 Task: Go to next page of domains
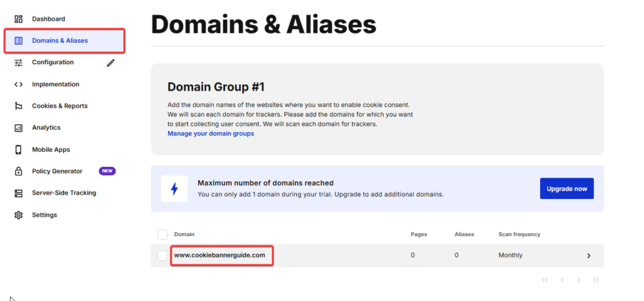point(579,280)
